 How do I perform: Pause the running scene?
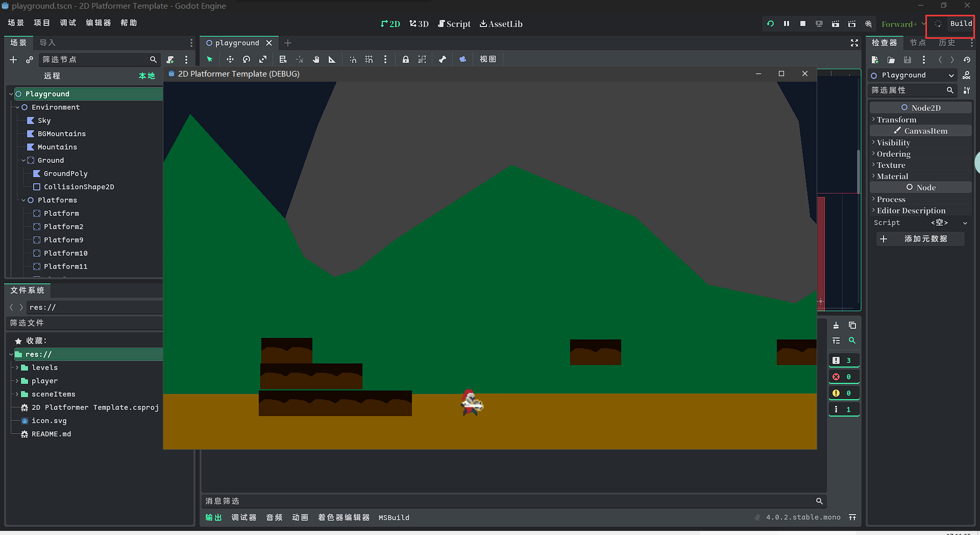pos(787,23)
